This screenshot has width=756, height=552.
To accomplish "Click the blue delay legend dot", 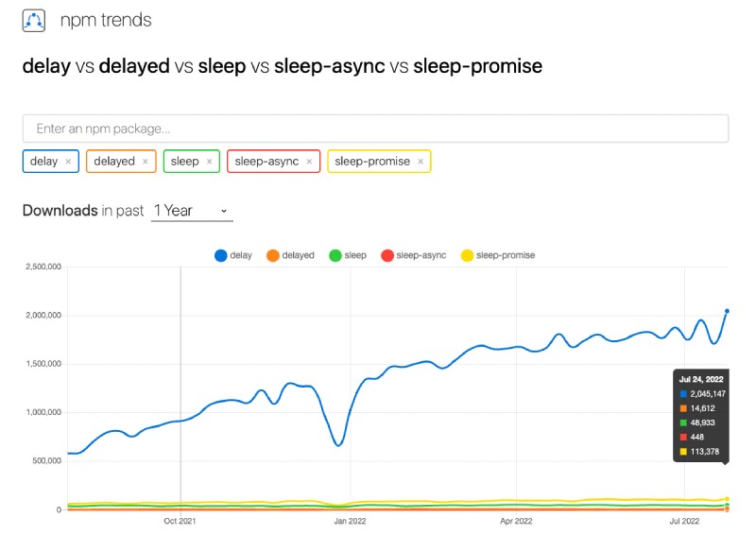I will (x=221, y=254).
